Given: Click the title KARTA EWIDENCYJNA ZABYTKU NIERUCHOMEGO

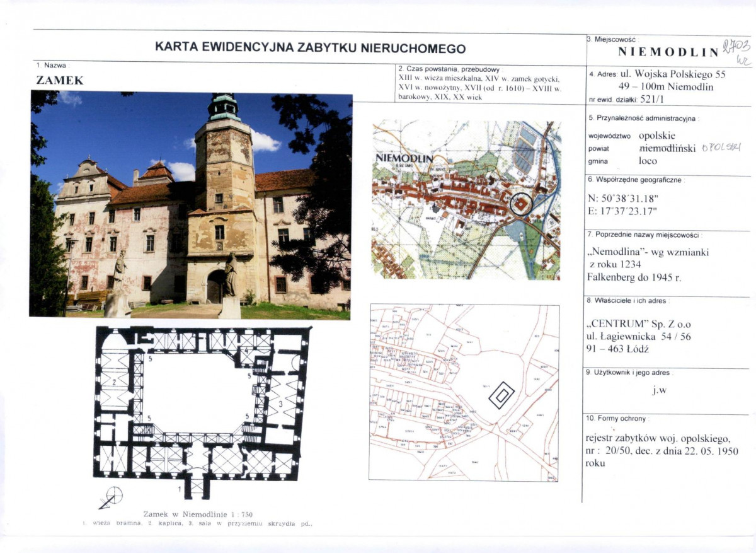Looking at the screenshot, I should [x=310, y=48].
